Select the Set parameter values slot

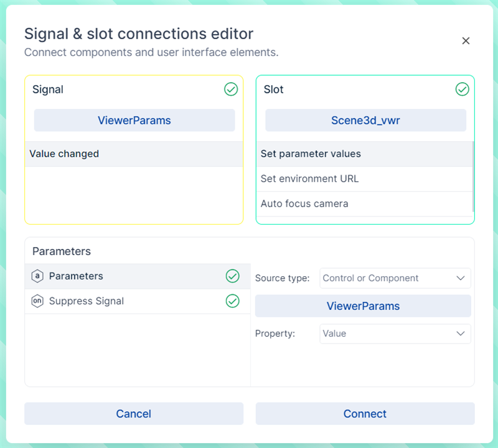pos(364,154)
